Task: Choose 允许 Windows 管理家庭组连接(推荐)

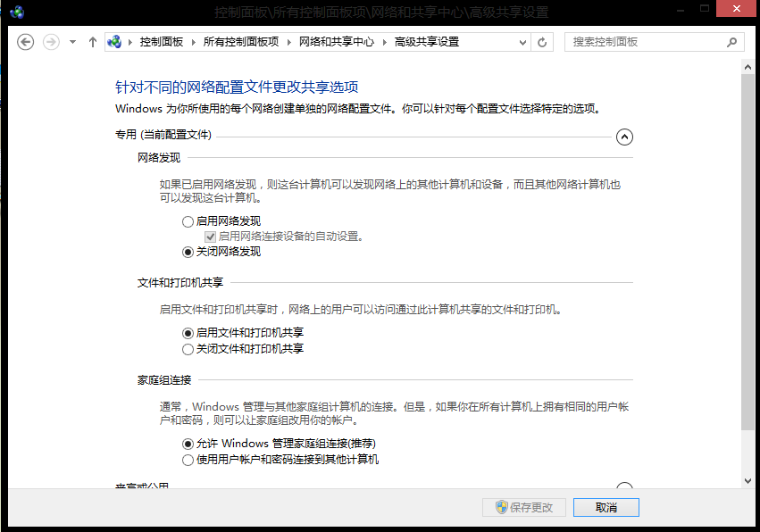Action: pos(188,444)
